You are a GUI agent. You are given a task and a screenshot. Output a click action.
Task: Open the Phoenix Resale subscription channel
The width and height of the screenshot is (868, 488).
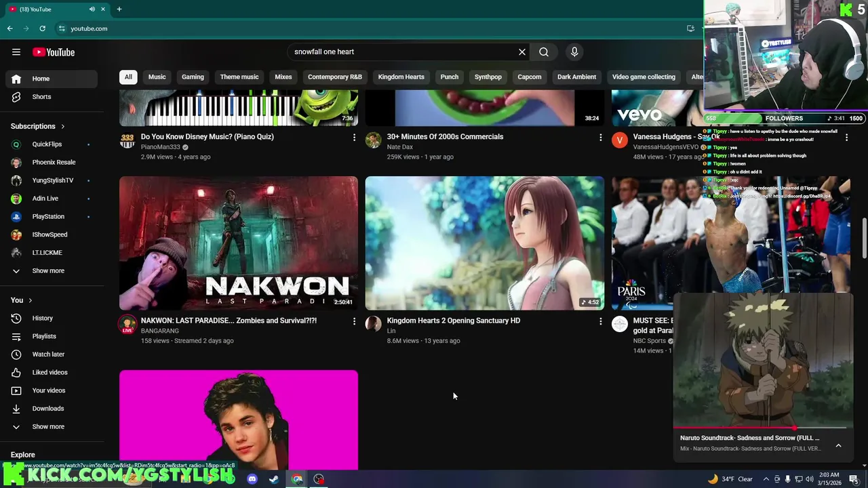(52, 163)
